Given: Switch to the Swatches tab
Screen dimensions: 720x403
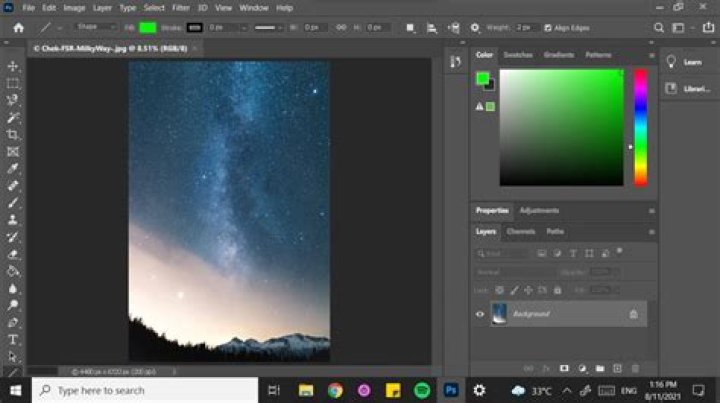Looking at the screenshot, I should pos(518,55).
